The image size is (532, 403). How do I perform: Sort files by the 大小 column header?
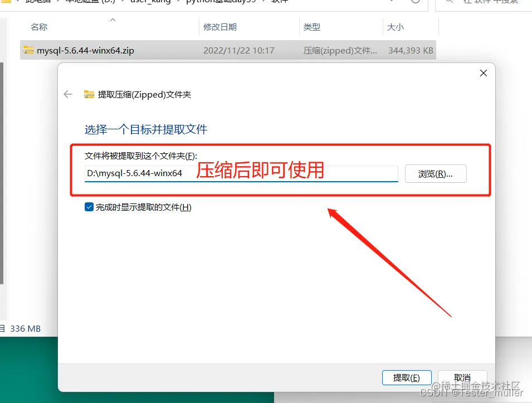click(x=396, y=27)
